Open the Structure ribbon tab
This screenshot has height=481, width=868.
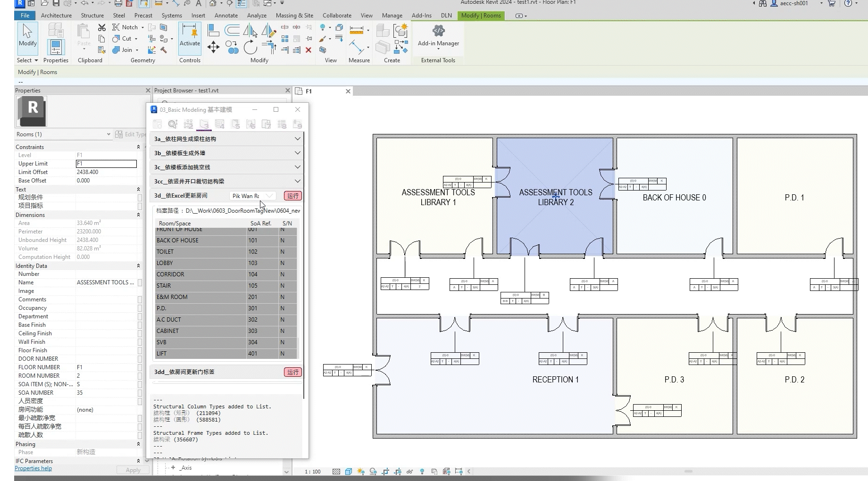point(92,16)
